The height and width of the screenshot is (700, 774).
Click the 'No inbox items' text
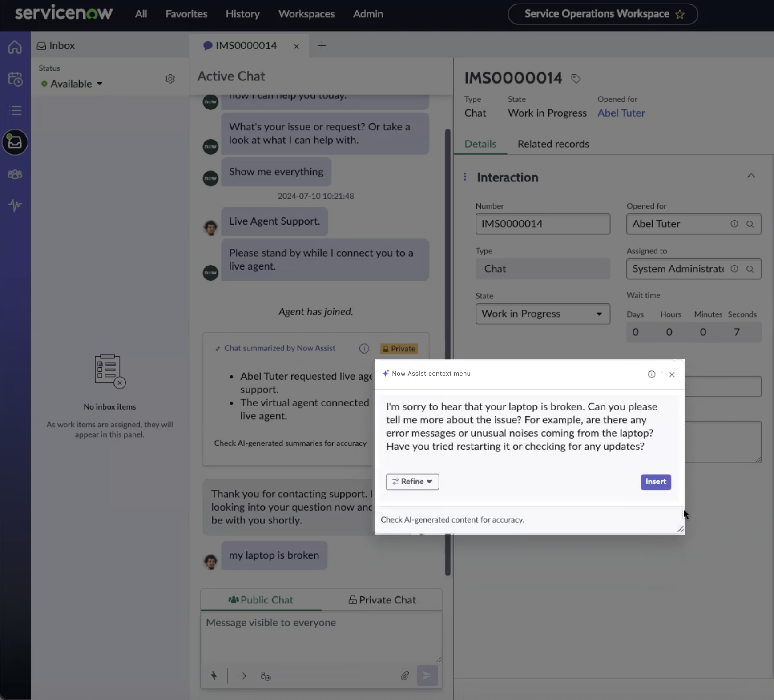(x=110, y=407)
